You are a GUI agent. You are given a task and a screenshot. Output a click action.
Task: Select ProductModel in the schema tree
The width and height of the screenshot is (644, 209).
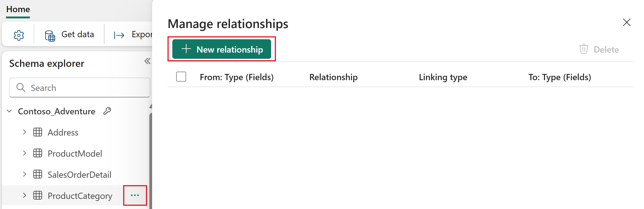(75, 153)
